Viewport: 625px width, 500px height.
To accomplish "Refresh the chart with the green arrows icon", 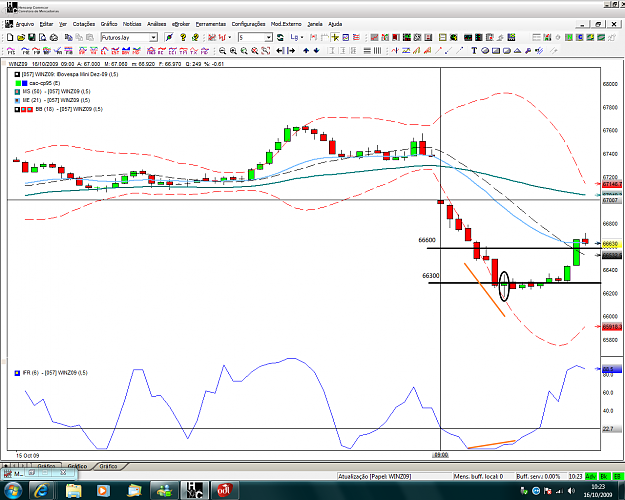I will [x=281, y=37].
